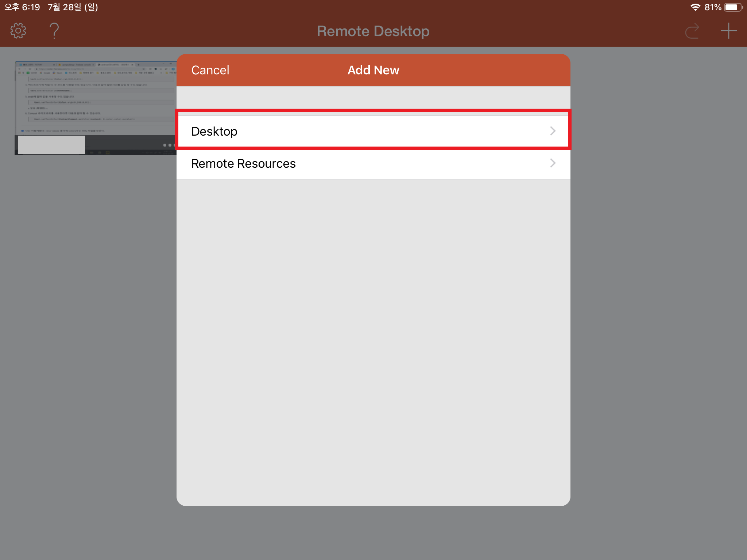This screenshot has width=747, height=560.
Task: Open the settings gear icon
Action: point(18,31)
